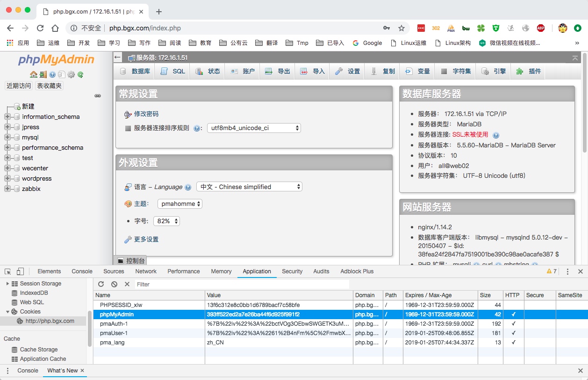Click the cookie Filter input field

click(242, 284)
